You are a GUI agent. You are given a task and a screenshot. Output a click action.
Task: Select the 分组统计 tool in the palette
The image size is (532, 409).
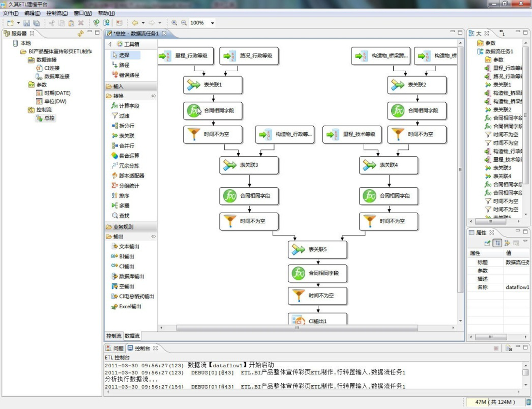coord(129,186)
